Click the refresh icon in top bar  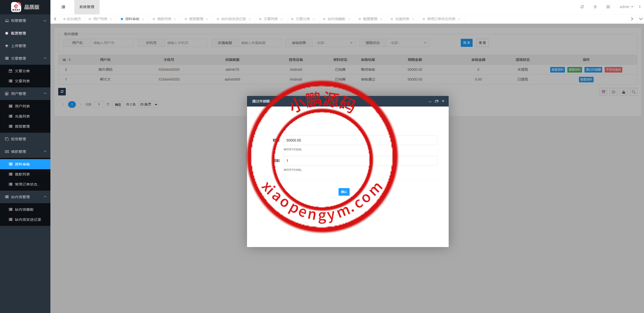582,7
